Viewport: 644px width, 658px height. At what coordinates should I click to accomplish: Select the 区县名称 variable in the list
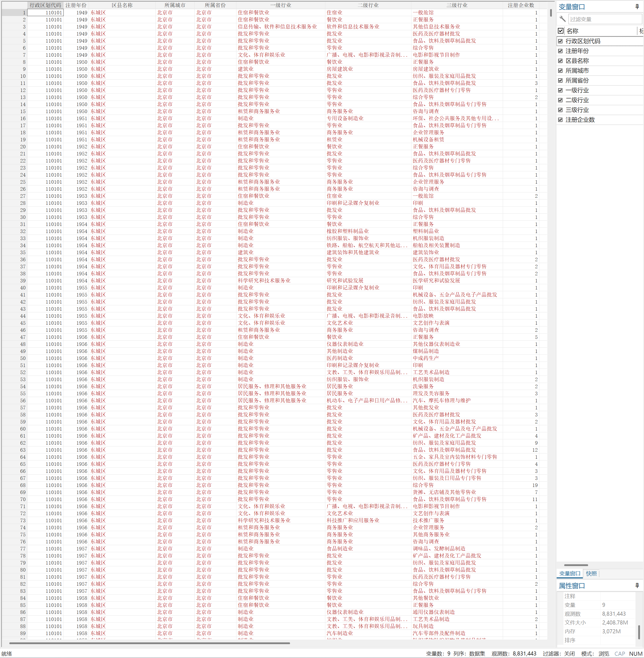[x=577, y=61]
